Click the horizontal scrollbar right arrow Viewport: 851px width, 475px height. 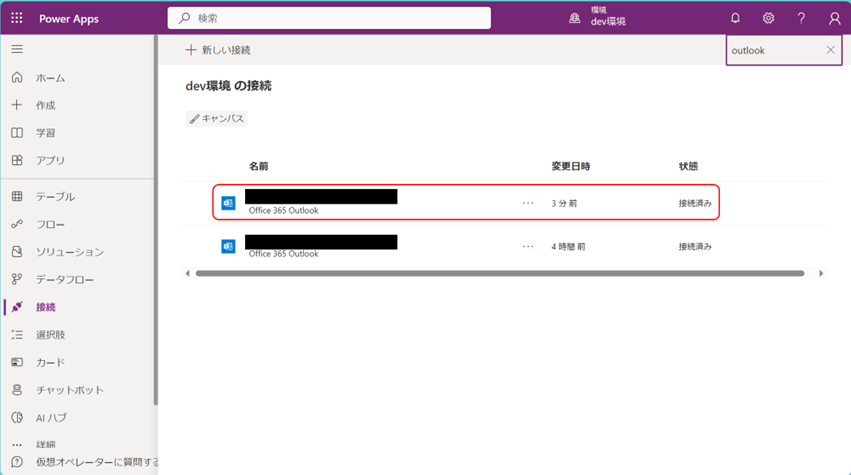tap(821, 274)
